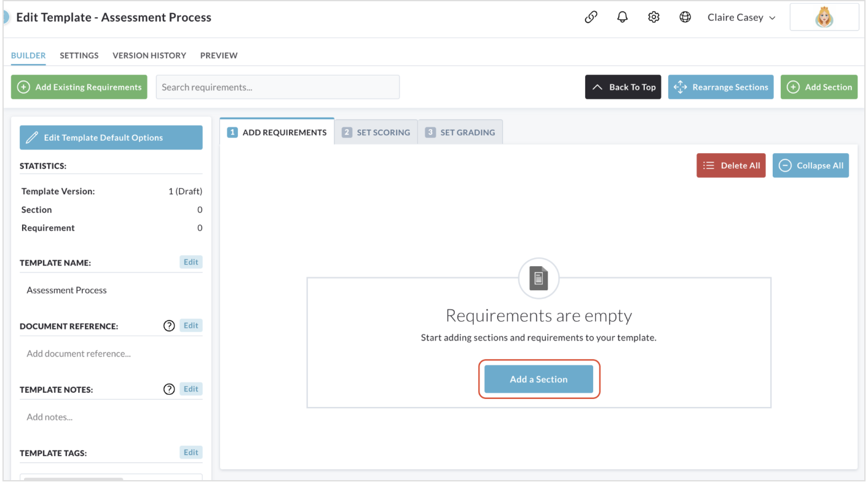The image size is (868, 482).
Task: Click the Collapse All button
Action: tap(811, 165)
